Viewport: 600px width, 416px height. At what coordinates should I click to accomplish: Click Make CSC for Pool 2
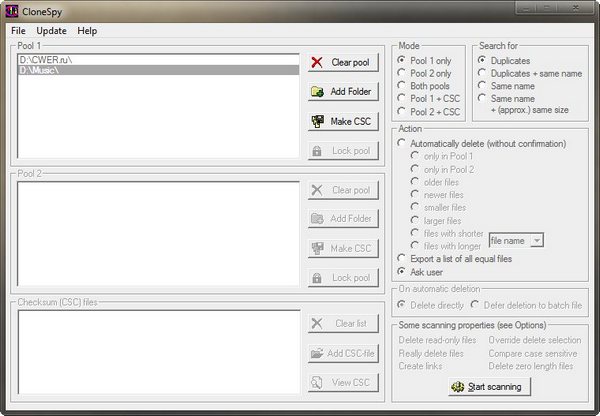point(343,248)
